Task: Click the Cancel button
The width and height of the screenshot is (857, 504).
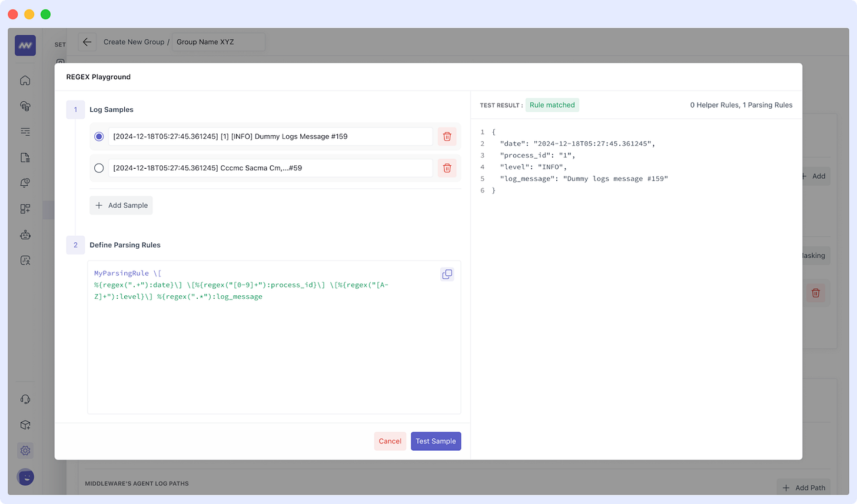Action: click(x=390, y=441)
